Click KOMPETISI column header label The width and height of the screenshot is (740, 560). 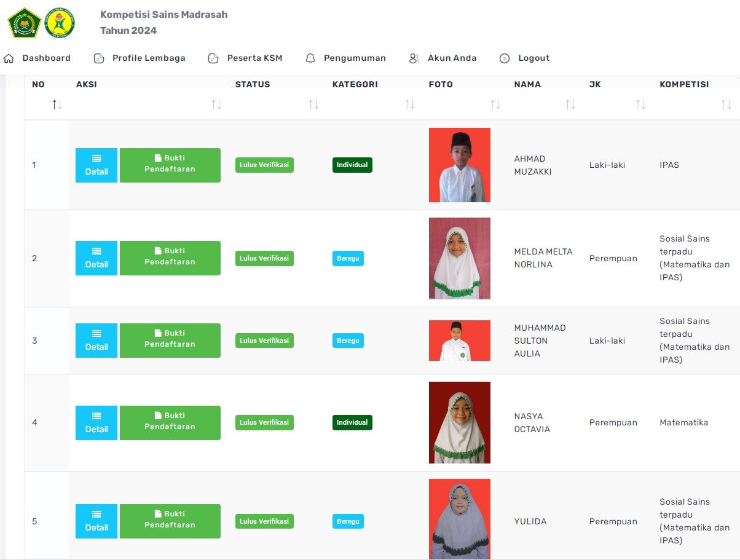tap(684, 85)
